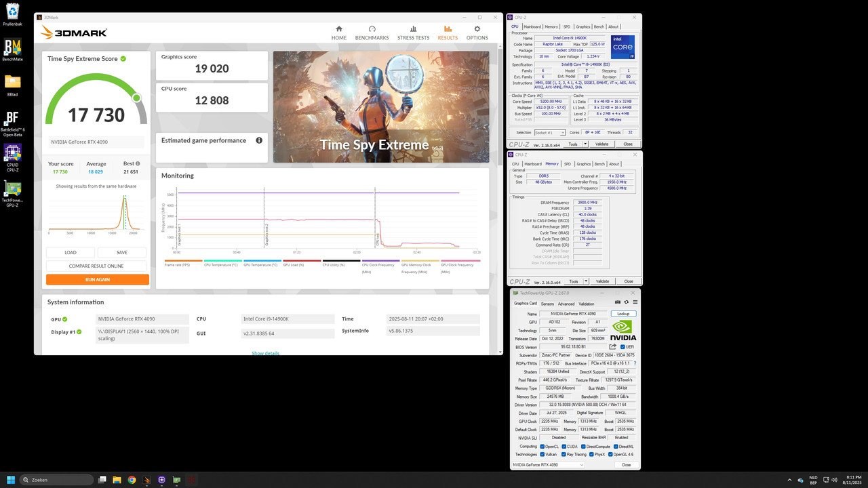The width and height of the screenshot is (868, 488).
Task: Switch to 3DMark taskbar icon
Action: [x=146, y=480]
